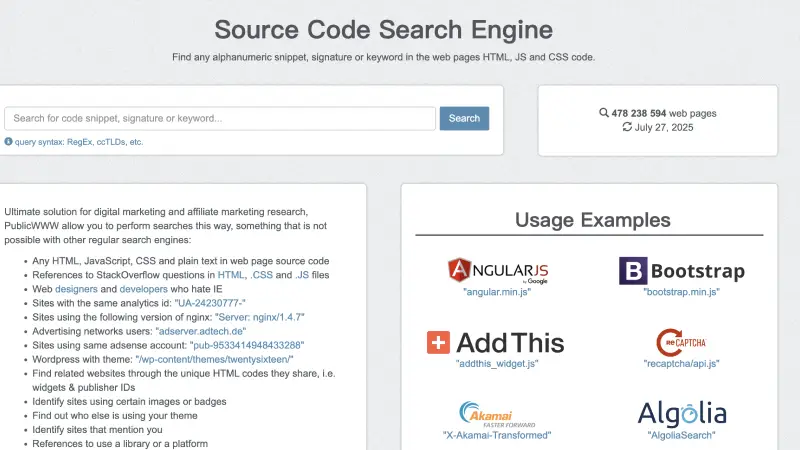
Task: Click the AddThis logo
Action: coord(495,343)
